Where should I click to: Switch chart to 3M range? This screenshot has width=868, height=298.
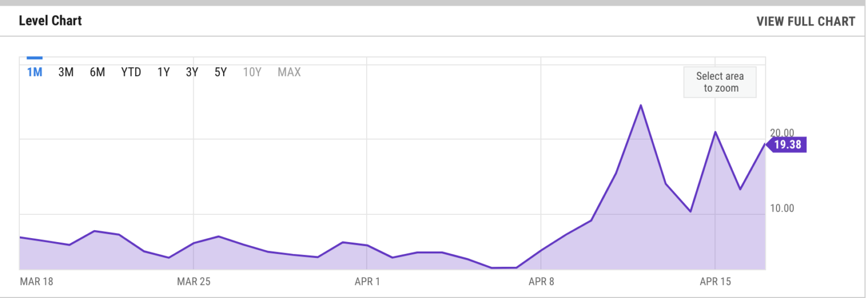[66, 72]
